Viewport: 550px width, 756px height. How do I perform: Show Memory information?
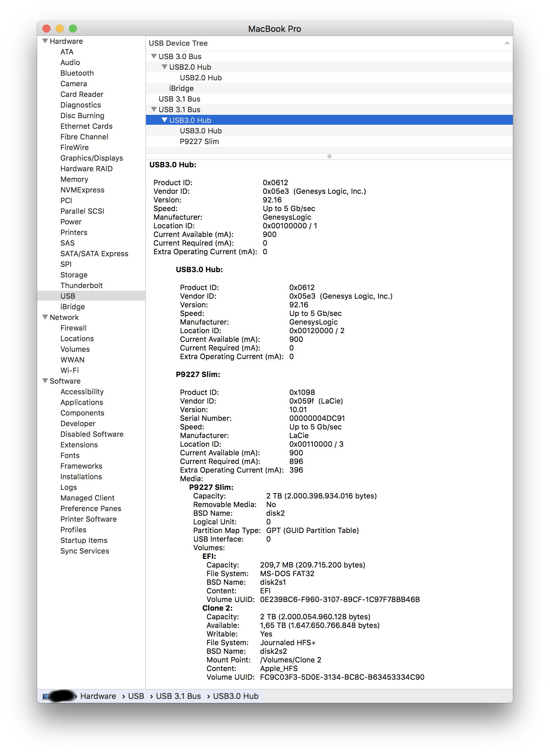74,179
